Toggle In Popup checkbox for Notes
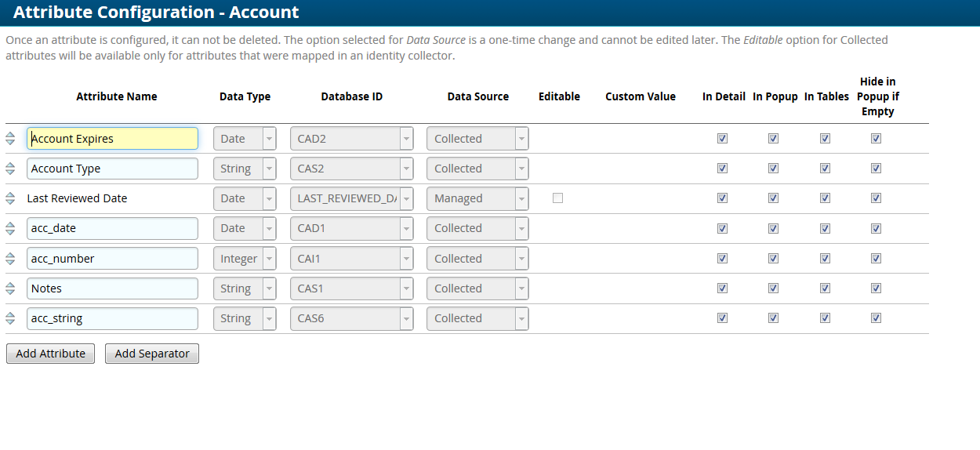Image resolution: width=980 pixels, height=450 pixels. [773, 289]
